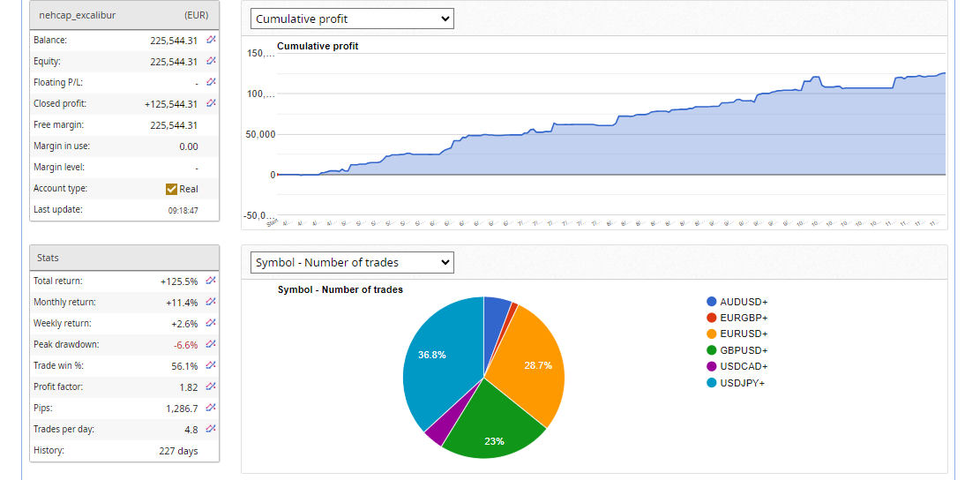Viewport: 980px width, 480px height.
Task: Click the chart icon next to Floating P/L
Action: 211,82
